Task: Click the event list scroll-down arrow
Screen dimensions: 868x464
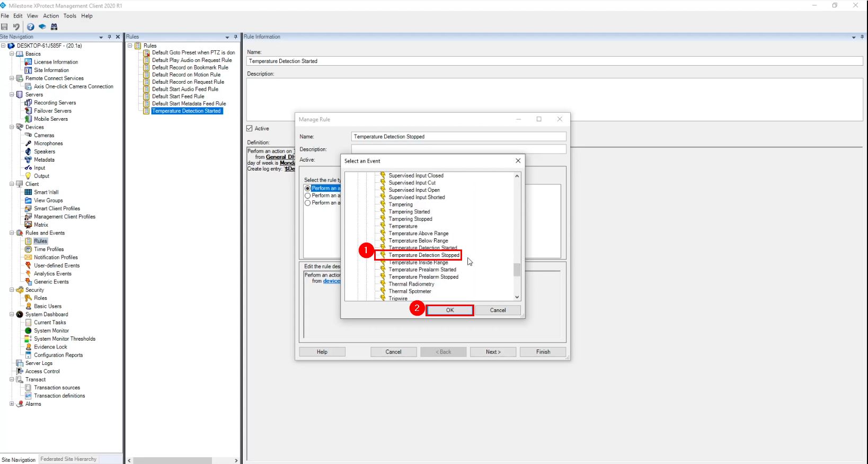Action: [517, 297]
